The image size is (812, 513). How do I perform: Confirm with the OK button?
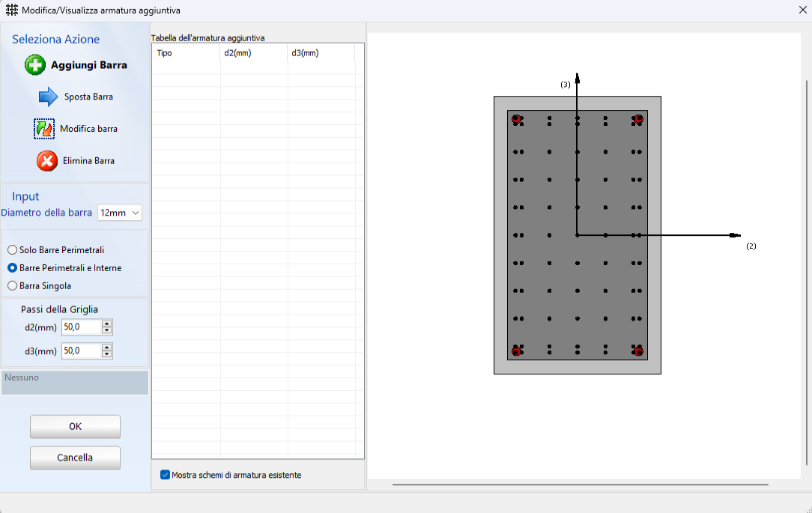click(75, 427)
